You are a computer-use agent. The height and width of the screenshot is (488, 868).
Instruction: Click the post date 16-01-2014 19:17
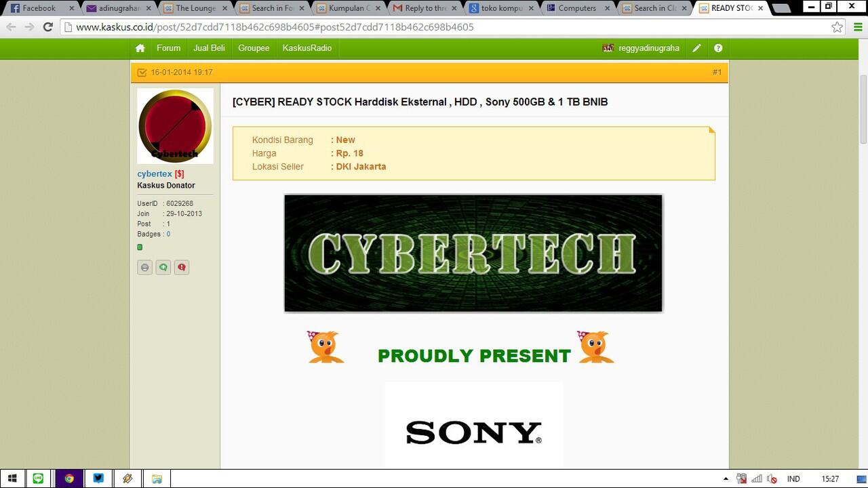tap(182, 73)
